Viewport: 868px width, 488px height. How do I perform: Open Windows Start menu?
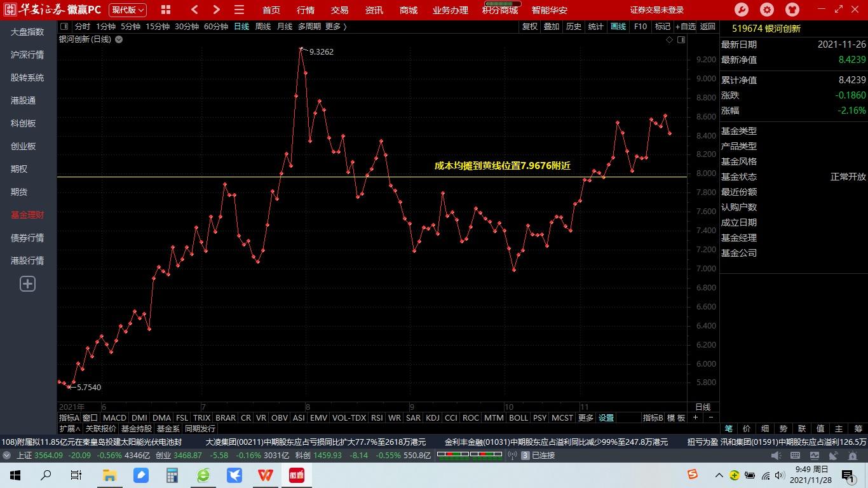pyautogui.click(x=15, y=475)
